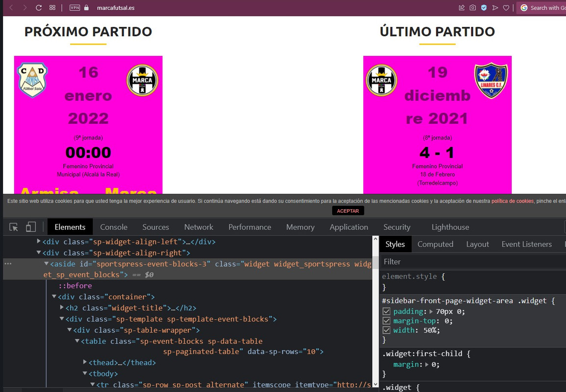Open the política de cookies link
This screenshot has width=566, height=392.
(x=512, y=201)
